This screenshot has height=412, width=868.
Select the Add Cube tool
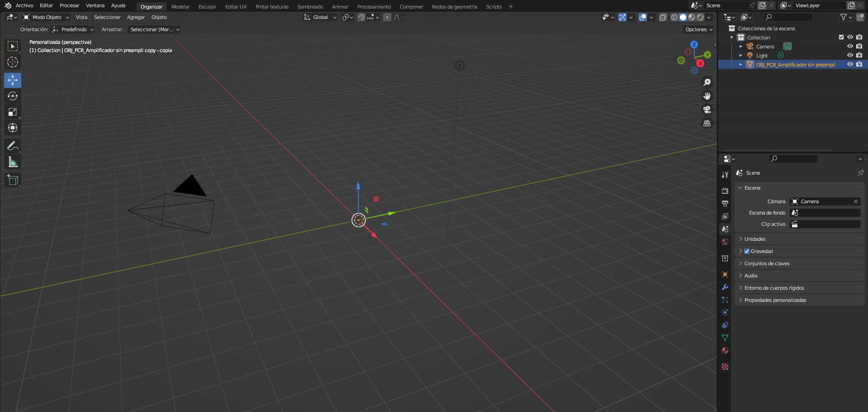[13, 180]
